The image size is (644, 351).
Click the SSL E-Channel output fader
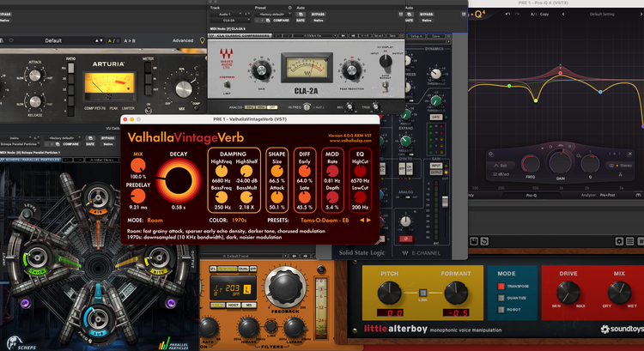445,201
